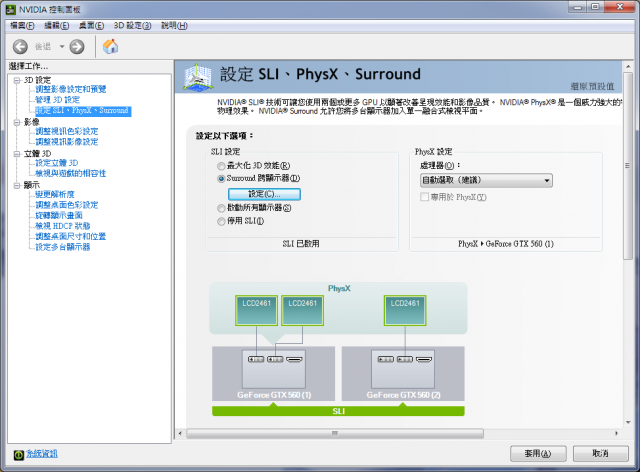Click the SLI PhysX Surround header icon
The width and height of the screenshot is (640, 472).
tap(198, 77)
